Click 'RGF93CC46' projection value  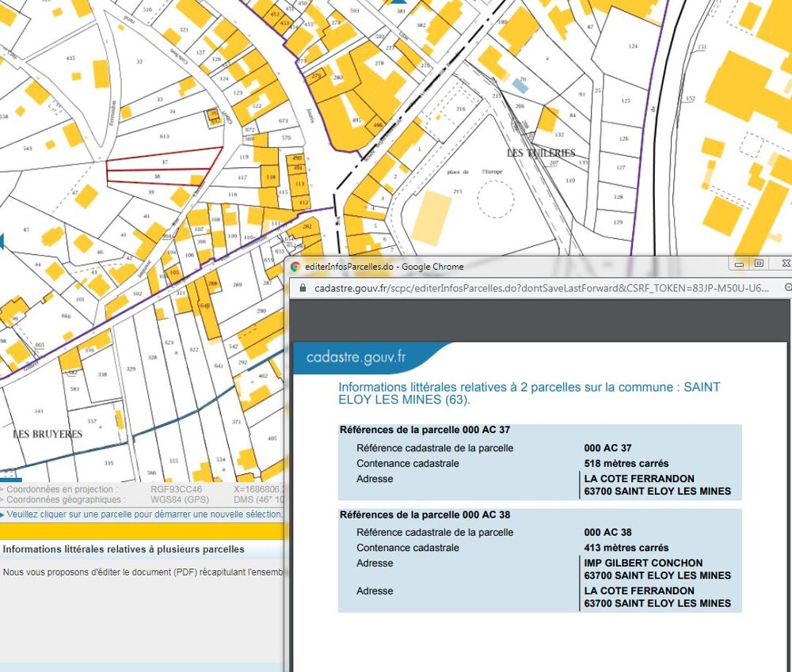[176, 489]
